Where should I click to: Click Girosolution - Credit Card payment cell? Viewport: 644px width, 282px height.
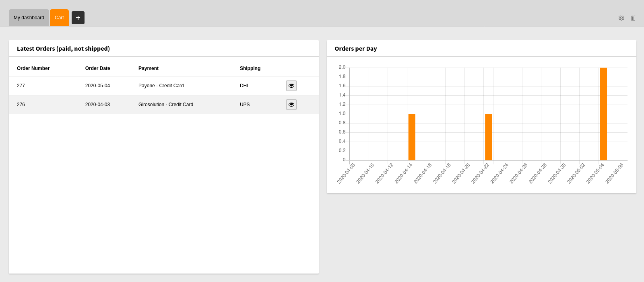coord(166,105)
